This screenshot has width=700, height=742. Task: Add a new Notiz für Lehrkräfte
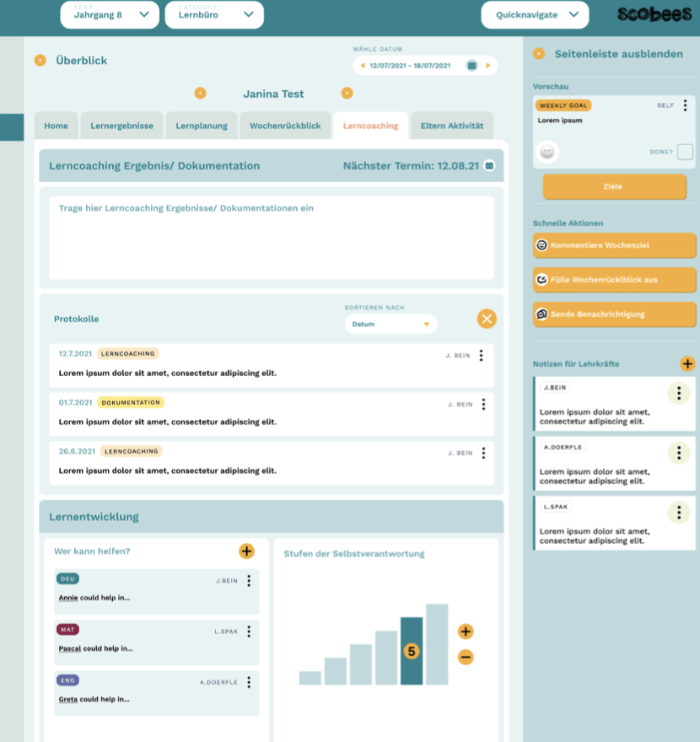coord(687,363)
